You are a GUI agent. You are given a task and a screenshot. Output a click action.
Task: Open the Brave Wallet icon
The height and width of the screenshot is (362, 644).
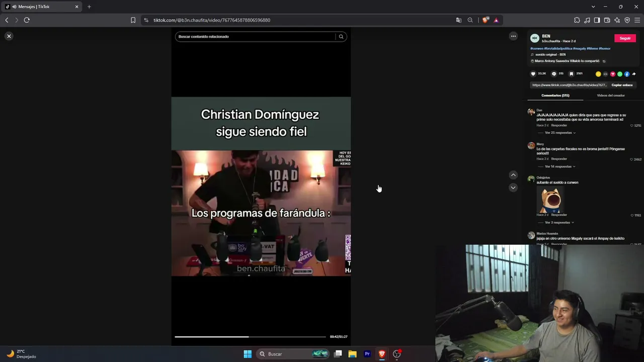point(607,20)
